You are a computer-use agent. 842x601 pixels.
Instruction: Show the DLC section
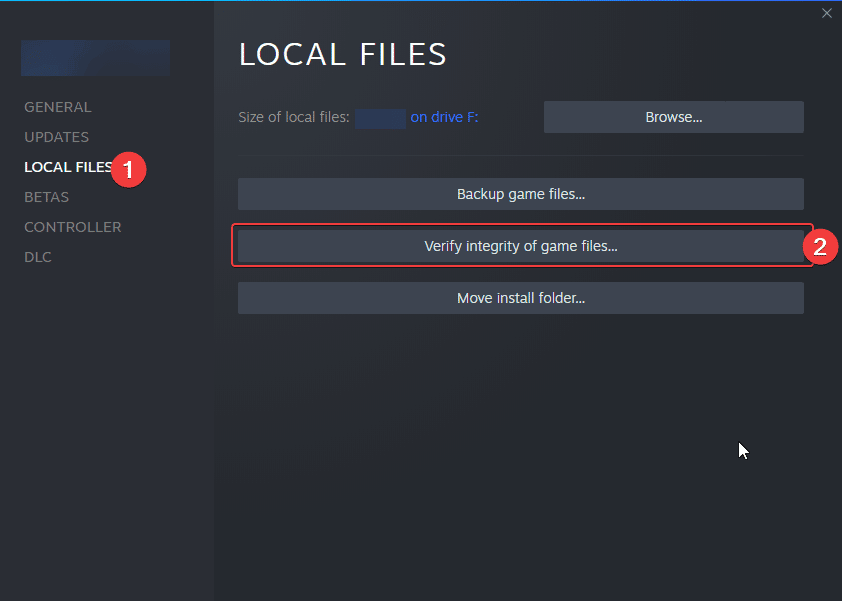[x=38, y=257]
